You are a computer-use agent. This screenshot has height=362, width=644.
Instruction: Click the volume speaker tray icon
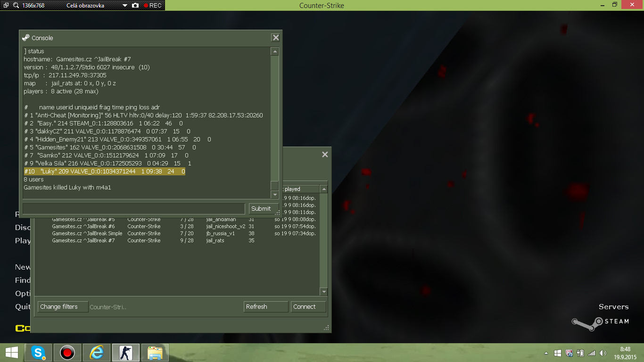coord(603,353)
